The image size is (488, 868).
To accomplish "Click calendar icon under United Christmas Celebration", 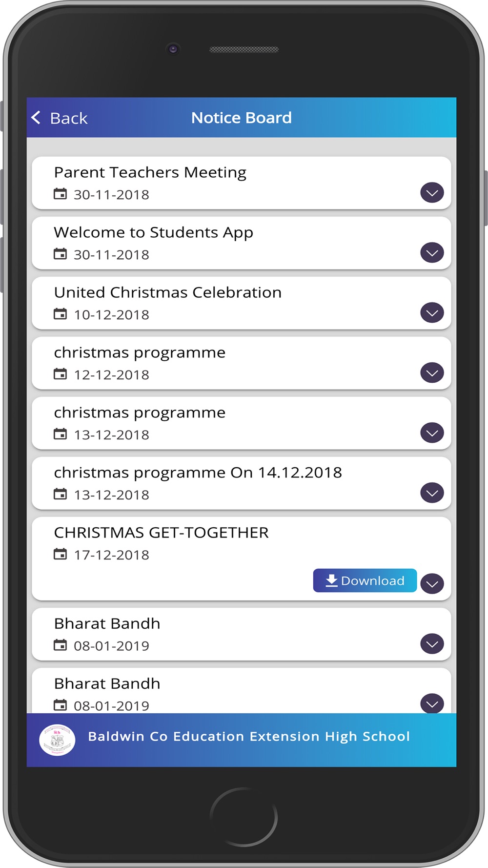I will pos(60,314).
